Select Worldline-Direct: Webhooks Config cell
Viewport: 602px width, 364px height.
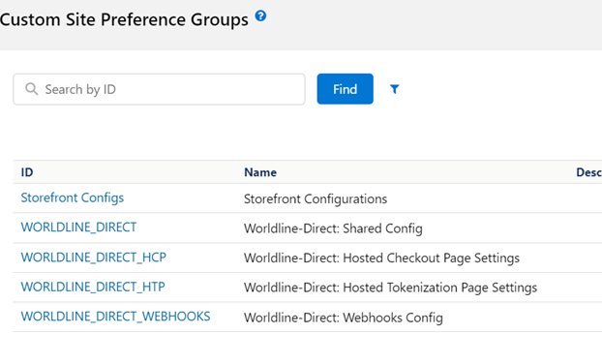click(x=344, y=318)
